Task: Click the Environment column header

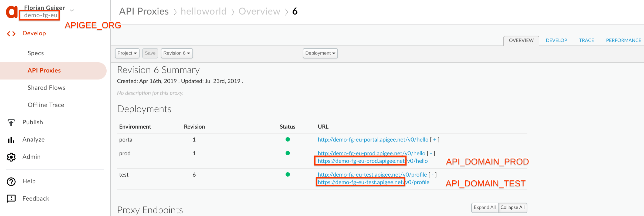Action: [135, 127]
